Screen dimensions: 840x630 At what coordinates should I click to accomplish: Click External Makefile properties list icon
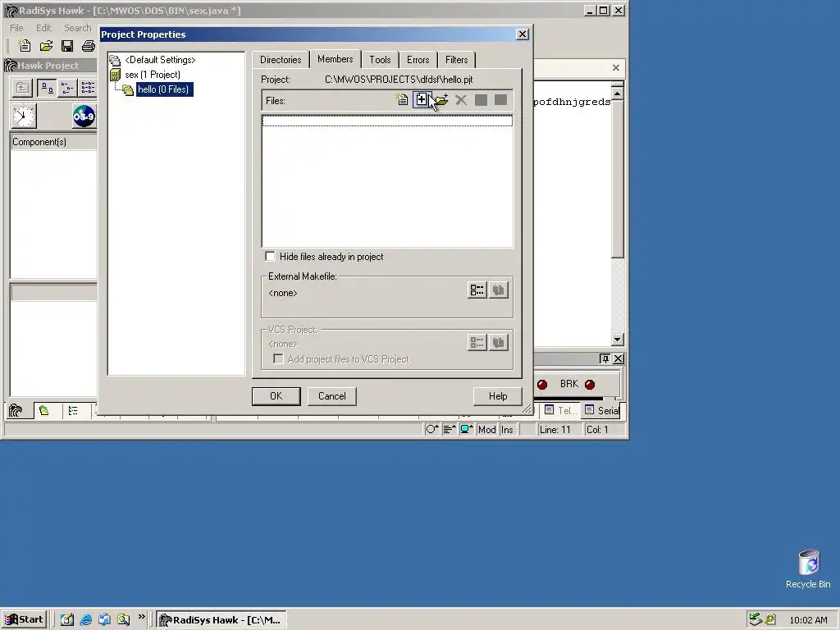pyautogui.click(x=477, y=290)
